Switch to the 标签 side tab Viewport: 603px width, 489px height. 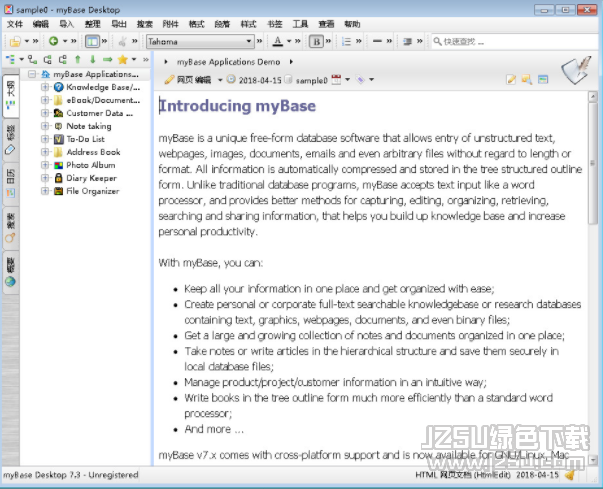click(10, 140)
